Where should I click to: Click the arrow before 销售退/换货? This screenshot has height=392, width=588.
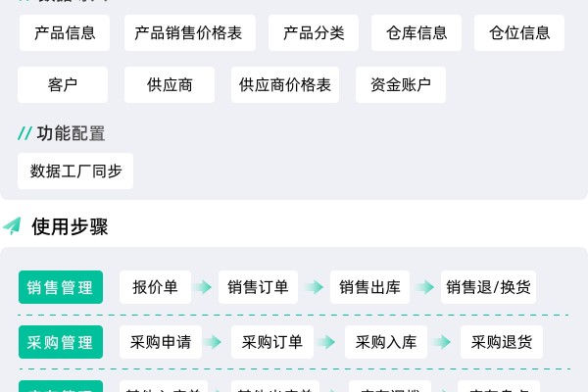(425, 287)
